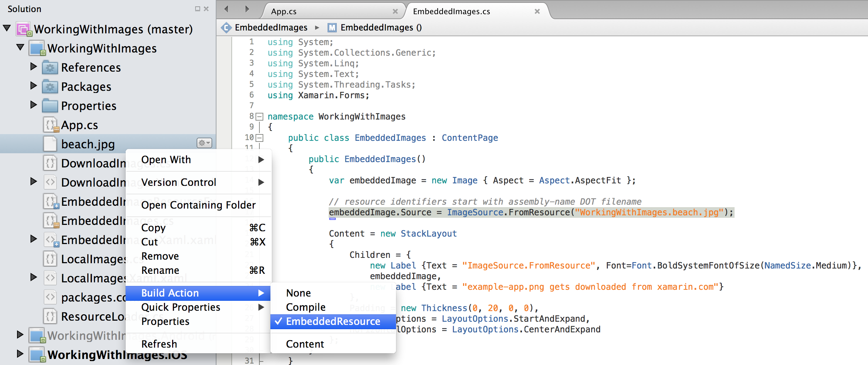This screenshot has height=365, width=868.
Task: Expand the LocalImages tree item arrow
Action: tap(33, 278)
